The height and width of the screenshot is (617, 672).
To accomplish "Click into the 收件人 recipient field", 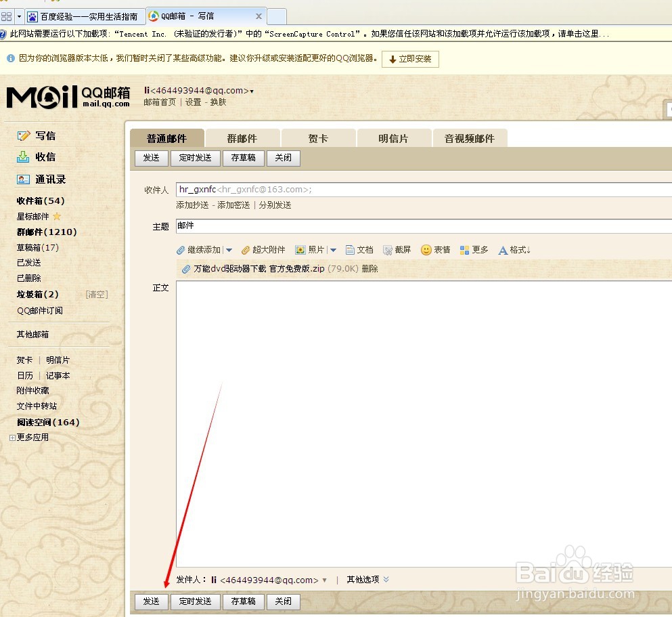I will click(424, 190).
